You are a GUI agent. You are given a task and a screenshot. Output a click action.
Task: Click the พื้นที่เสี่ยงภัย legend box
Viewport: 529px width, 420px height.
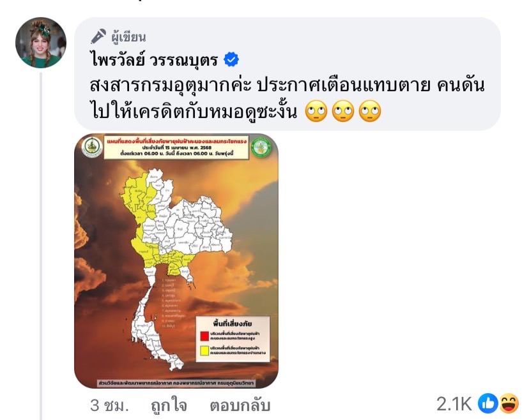[233, 339]
